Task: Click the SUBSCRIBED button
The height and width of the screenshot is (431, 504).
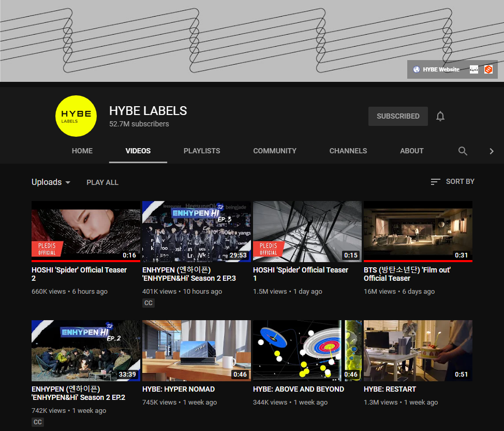Action: coord(398,116)
